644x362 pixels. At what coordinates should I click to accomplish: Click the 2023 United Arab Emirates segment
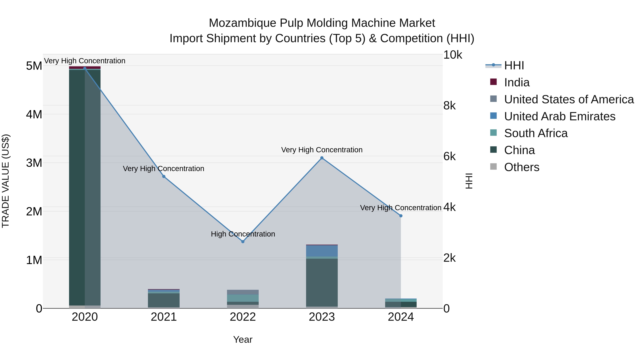tap(322, 251)
